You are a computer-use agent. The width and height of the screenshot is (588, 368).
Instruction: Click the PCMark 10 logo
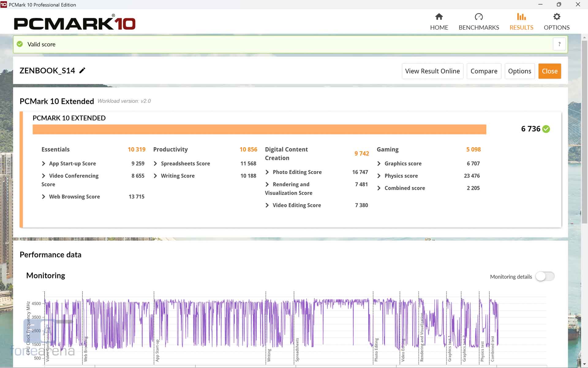(x=74, y=22)
